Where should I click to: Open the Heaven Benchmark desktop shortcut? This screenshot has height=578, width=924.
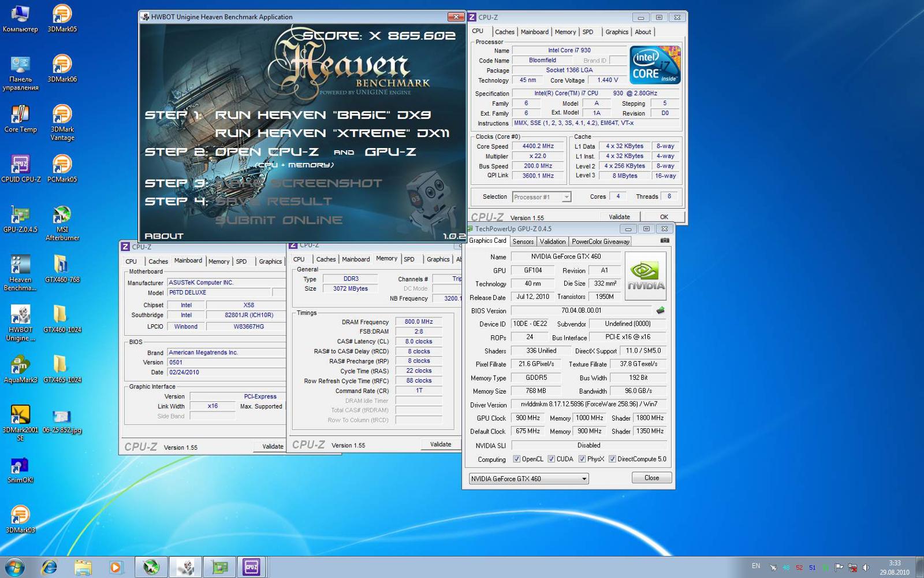[20, 273]
